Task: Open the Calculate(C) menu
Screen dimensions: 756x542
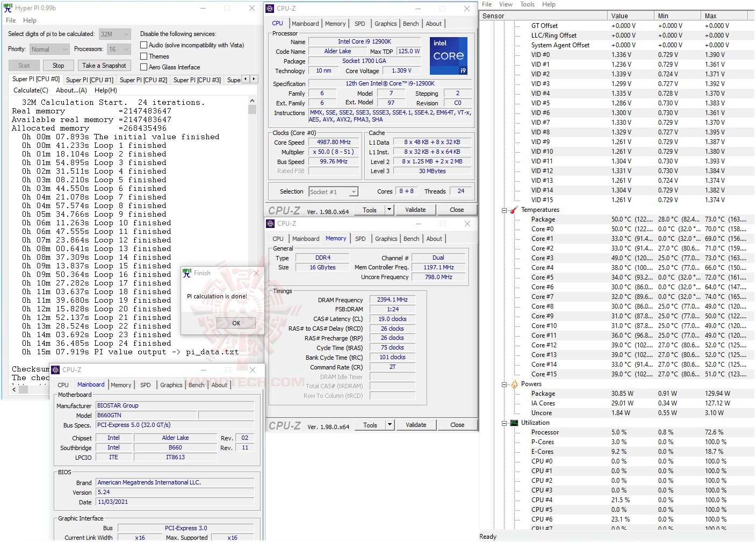Action: click(31, 90)
